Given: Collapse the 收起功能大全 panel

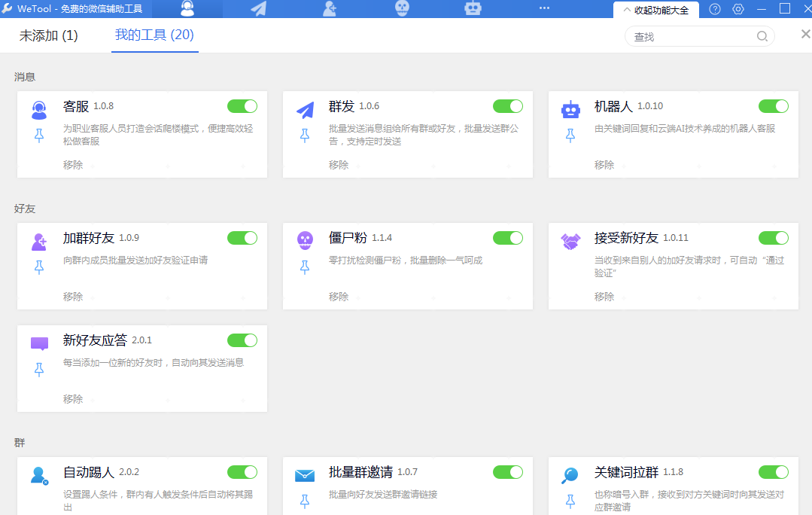Looking at the screenshot, I should coord(655,11).
